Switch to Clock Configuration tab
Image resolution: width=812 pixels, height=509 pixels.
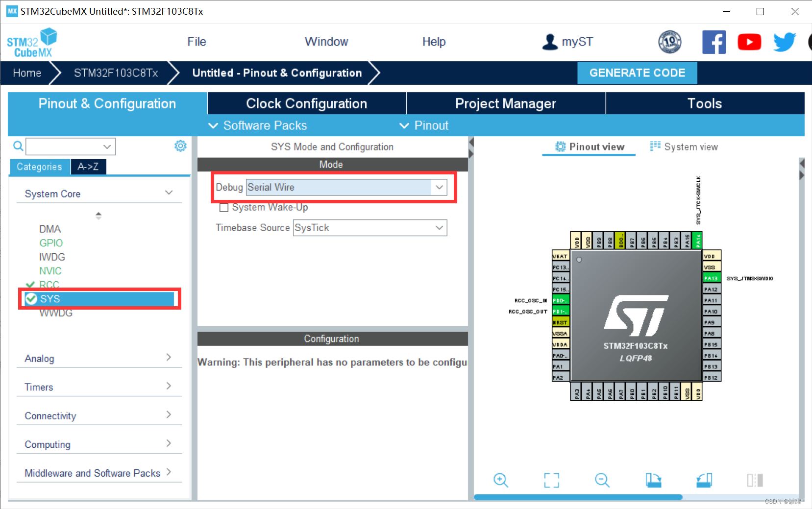point(307,103)
